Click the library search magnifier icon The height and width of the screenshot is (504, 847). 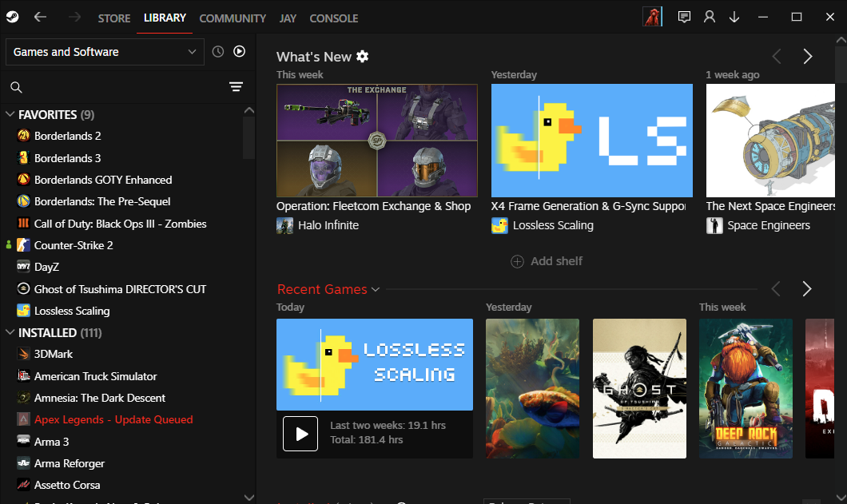point(16,87)
